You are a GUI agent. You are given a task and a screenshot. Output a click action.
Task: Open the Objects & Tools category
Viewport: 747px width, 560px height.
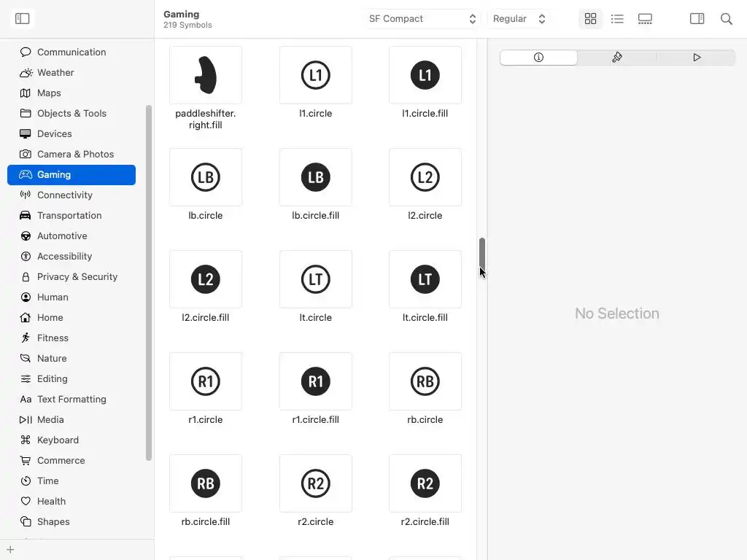point(71,113)
